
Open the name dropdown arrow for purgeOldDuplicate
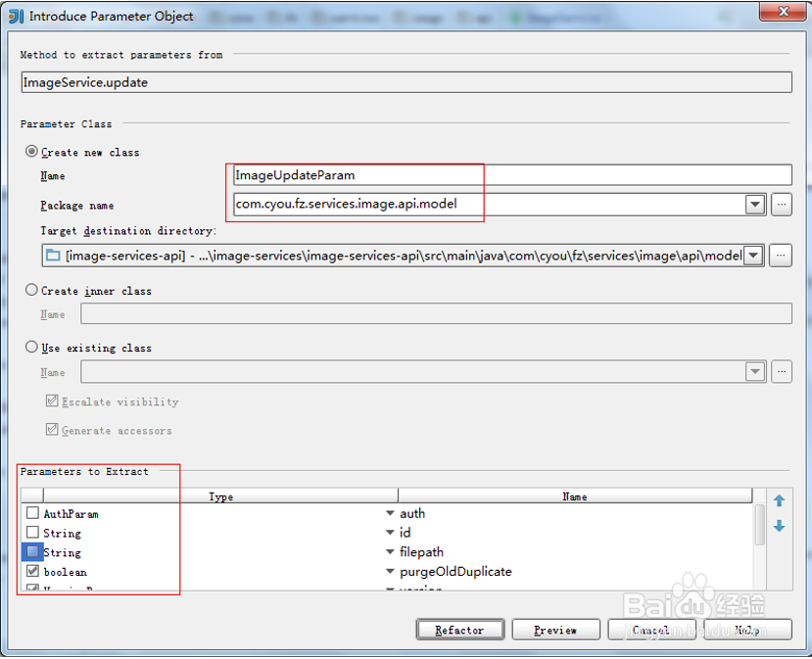tap(390, 572)
